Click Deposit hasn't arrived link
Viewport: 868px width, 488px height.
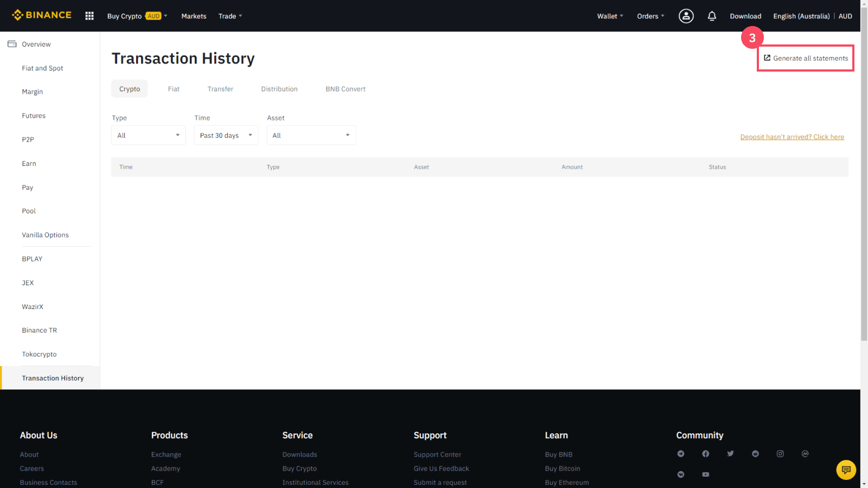point(792,137)
